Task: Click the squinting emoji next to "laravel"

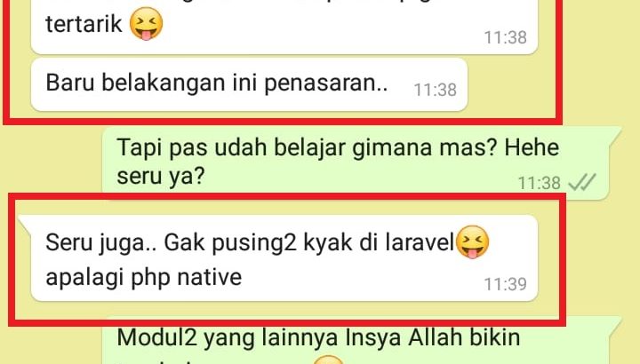Action: pyautogui.click(x=472, y=241)
